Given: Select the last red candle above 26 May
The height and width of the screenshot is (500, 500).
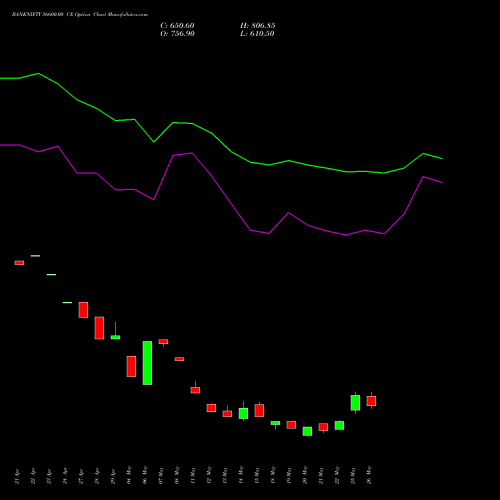Looking at the screenshot, I should click(371, 401).
